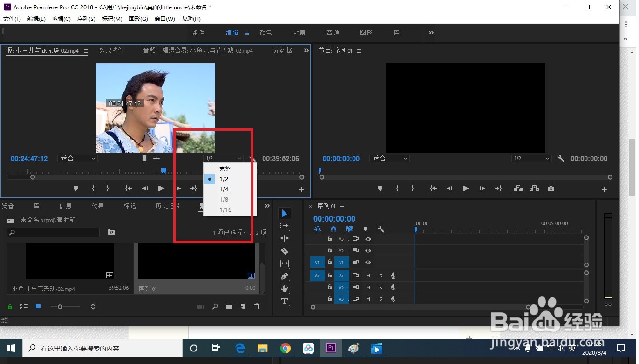Open 剪辑(C) menu
The image size is (639, 364).
coord(61,19)
